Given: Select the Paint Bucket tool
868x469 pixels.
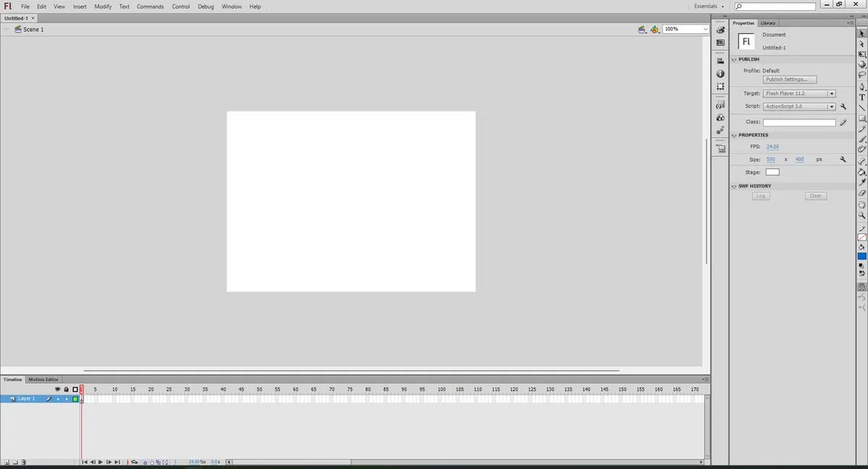Looking at the screenshot, I should pyautogui.click(x=862, y=172).
